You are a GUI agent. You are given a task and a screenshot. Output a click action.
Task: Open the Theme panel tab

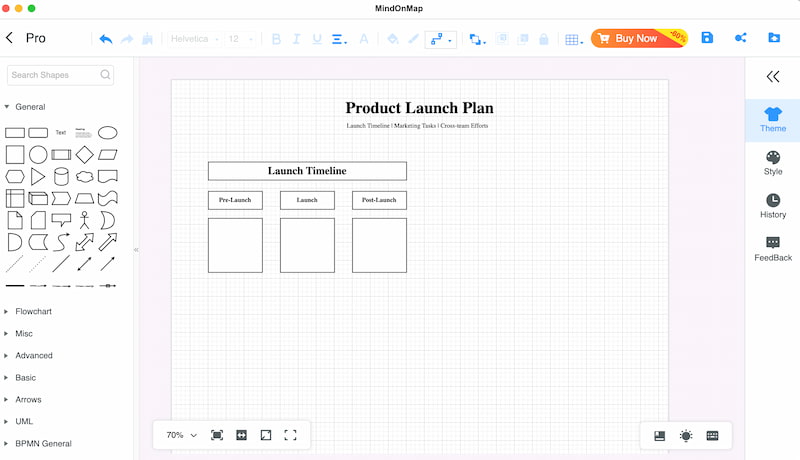pos(772,120)
